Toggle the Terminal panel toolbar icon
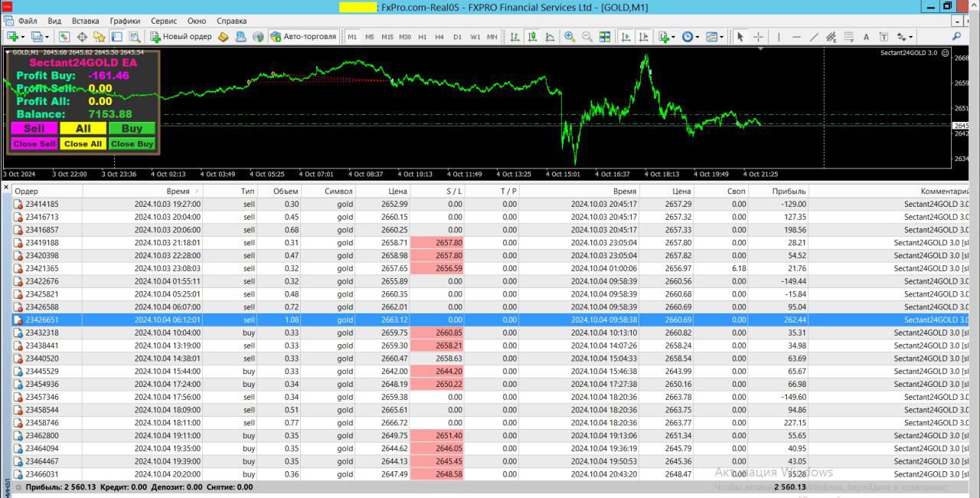 (117, 37)
